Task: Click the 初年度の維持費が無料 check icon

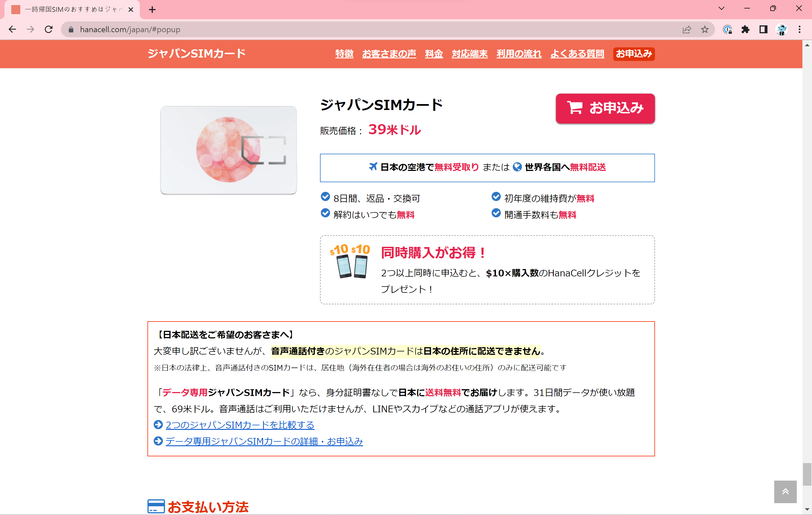Action: click(x=496, y=197)
